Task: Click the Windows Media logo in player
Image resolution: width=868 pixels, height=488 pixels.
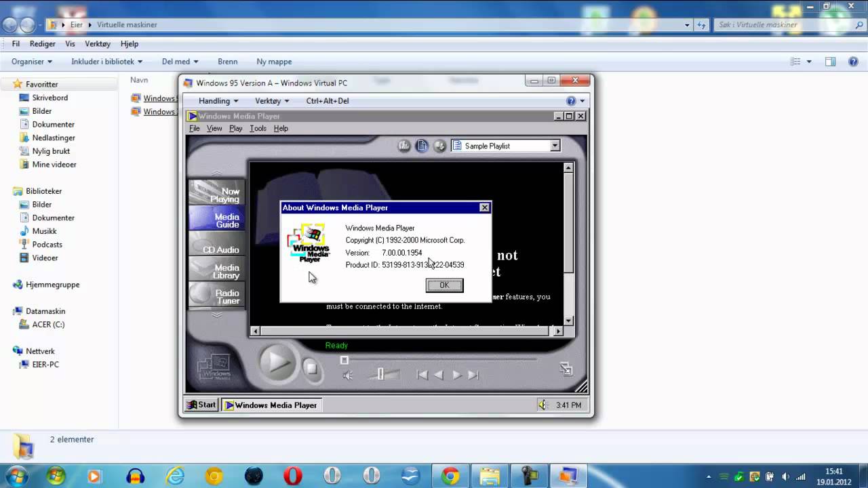Action: (x=214, y=367)
